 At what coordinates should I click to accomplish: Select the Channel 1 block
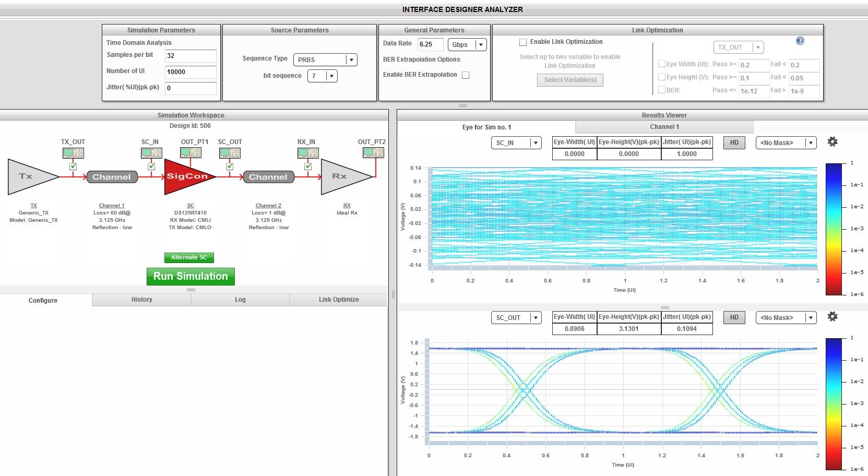pos(112,177)
